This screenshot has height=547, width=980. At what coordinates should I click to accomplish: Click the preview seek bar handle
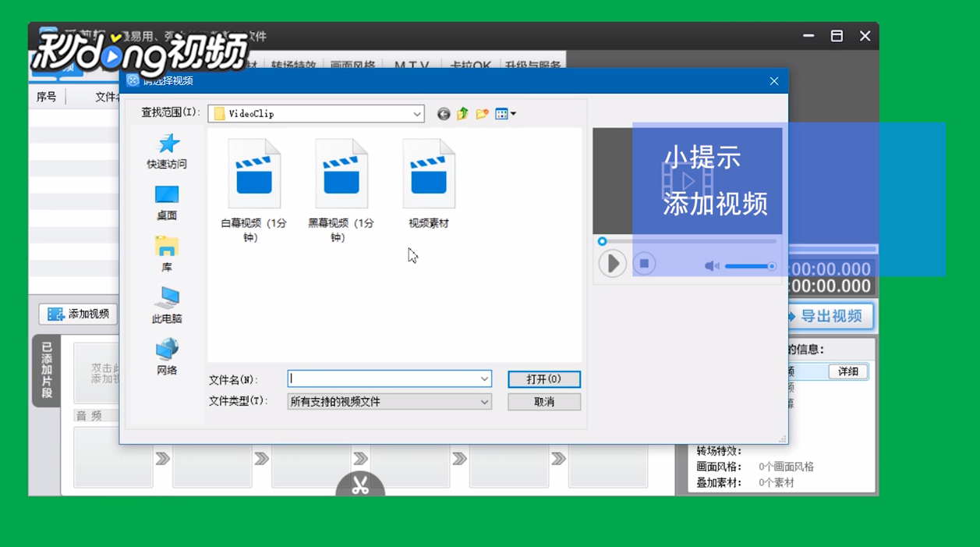coord(602,242)
